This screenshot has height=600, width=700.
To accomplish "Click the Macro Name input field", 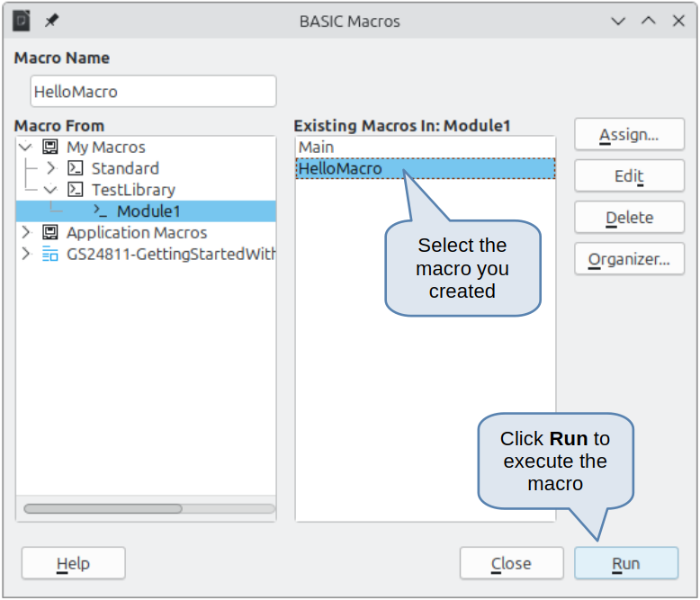I will tap(153, 91).
